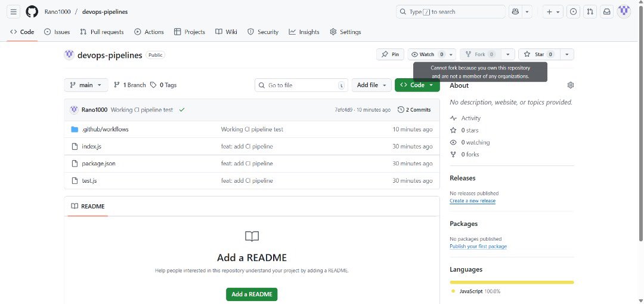
Task: Click green Add a README button
Action: (252, 294)
